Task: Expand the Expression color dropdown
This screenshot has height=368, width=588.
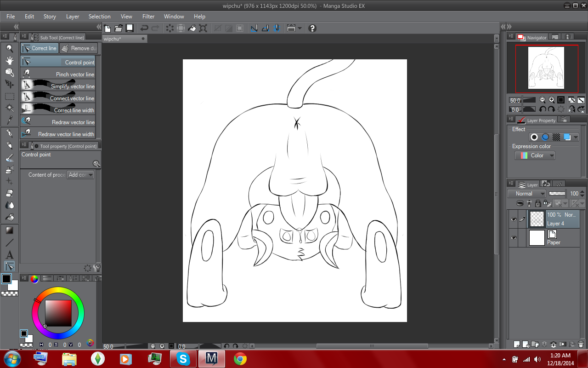Action: (x=535, y=155)
